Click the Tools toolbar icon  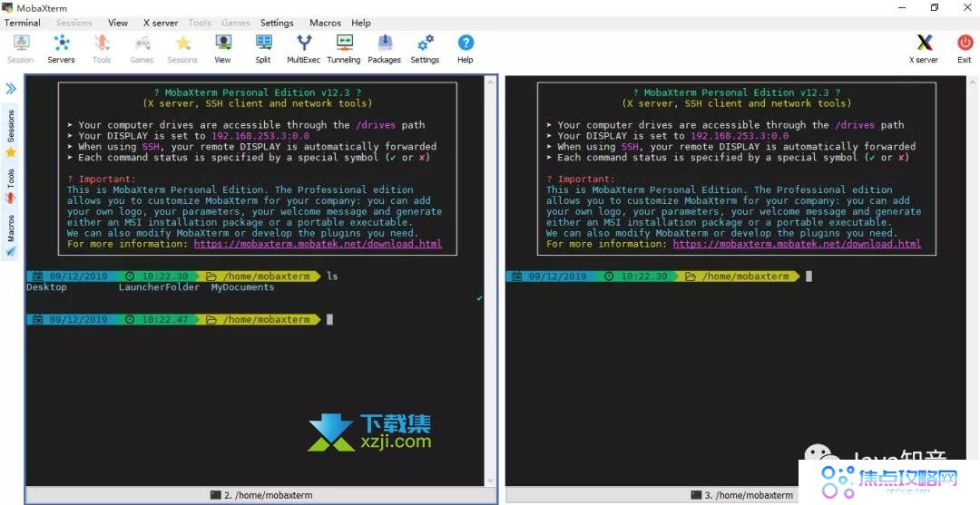[x=102, y=49]
